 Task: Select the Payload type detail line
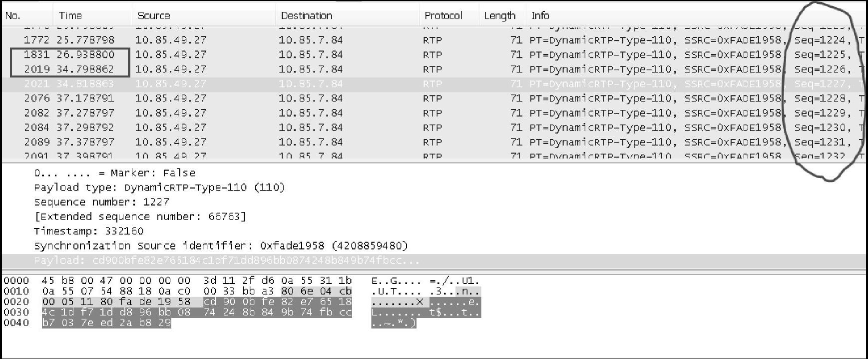159,187
